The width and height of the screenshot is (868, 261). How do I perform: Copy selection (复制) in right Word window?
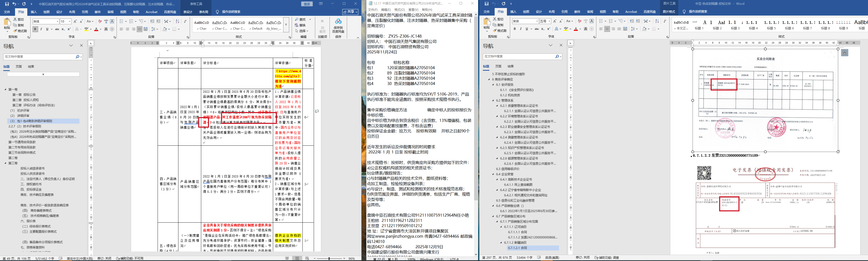click(x=498, y=25)
